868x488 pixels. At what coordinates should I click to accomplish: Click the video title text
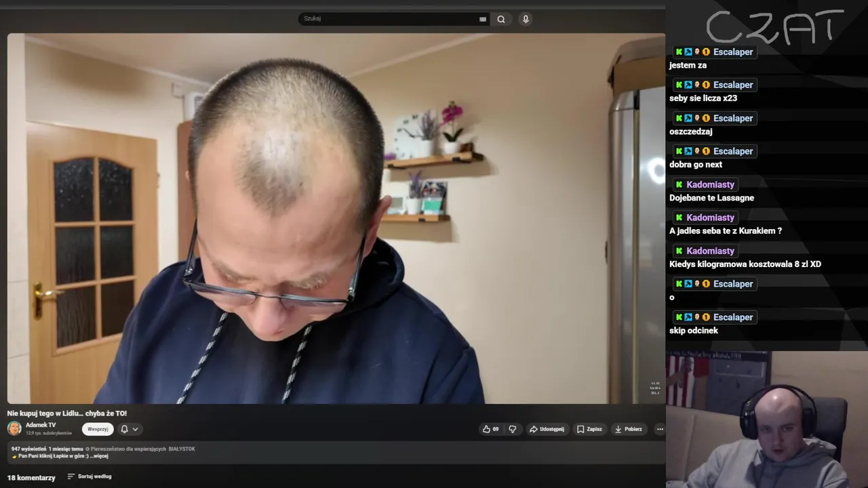67,413
